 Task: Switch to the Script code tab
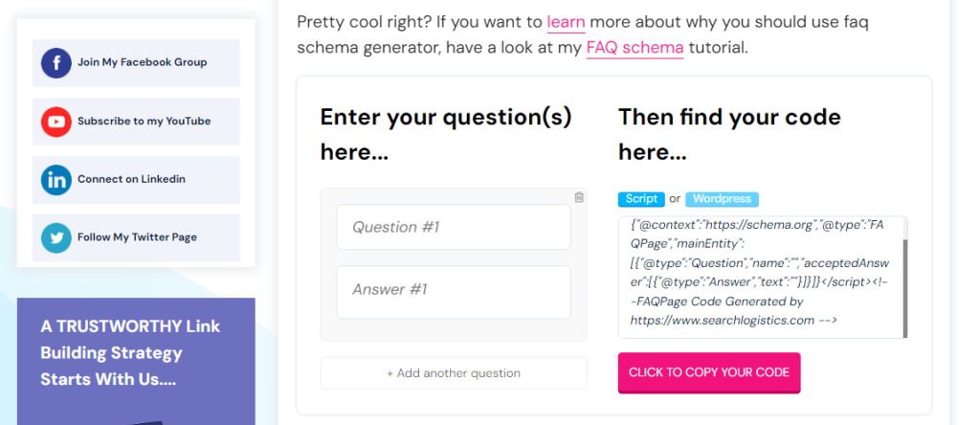[641, 199]
